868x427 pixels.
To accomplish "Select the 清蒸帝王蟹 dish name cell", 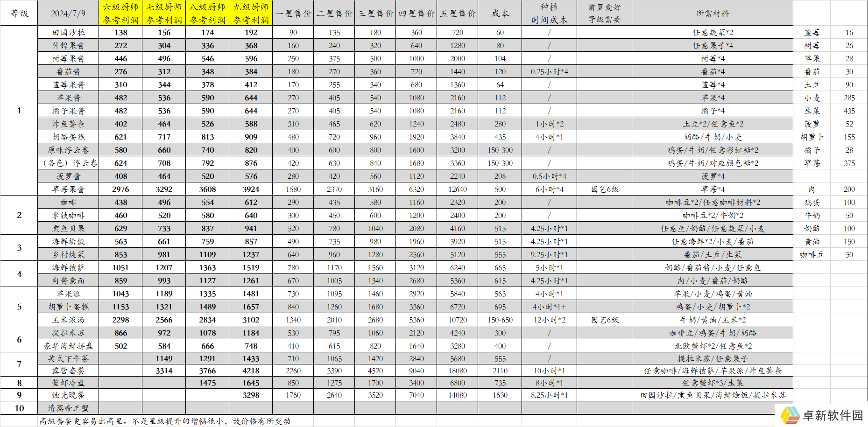I will pyautogui.click(x=68, y=407).
